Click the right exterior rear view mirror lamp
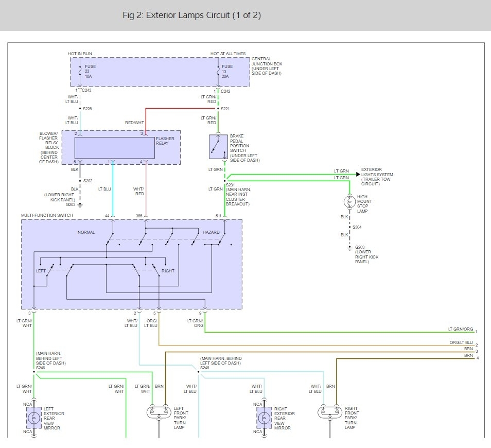491x448 pixels. click(x=264, y=418)
